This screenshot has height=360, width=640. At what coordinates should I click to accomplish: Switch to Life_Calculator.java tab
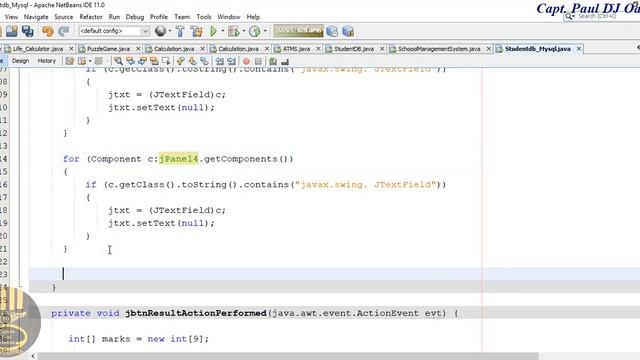[x=38, y=49]
